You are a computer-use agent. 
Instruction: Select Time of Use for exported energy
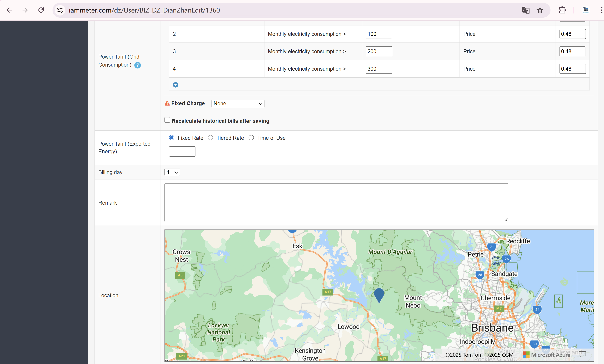251,138
